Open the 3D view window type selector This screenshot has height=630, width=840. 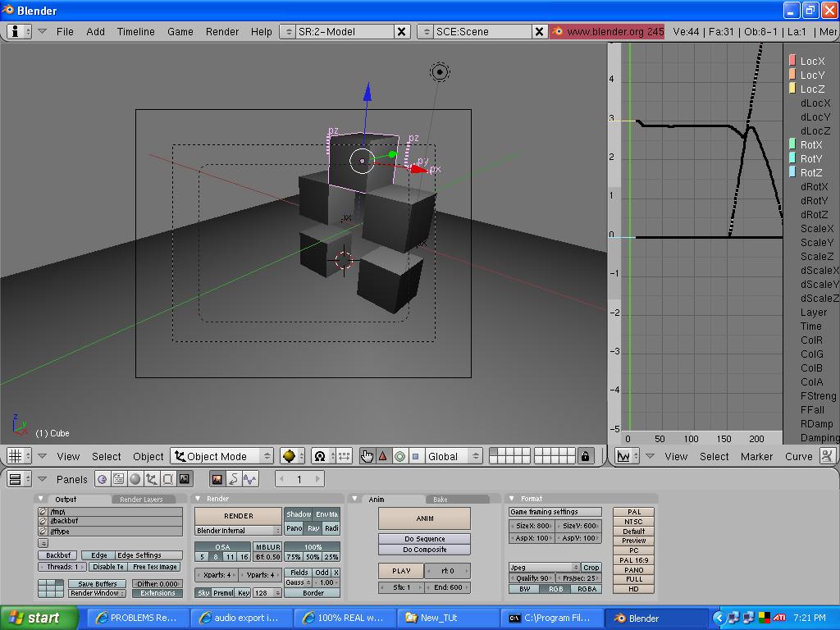(x=20, y=456)
